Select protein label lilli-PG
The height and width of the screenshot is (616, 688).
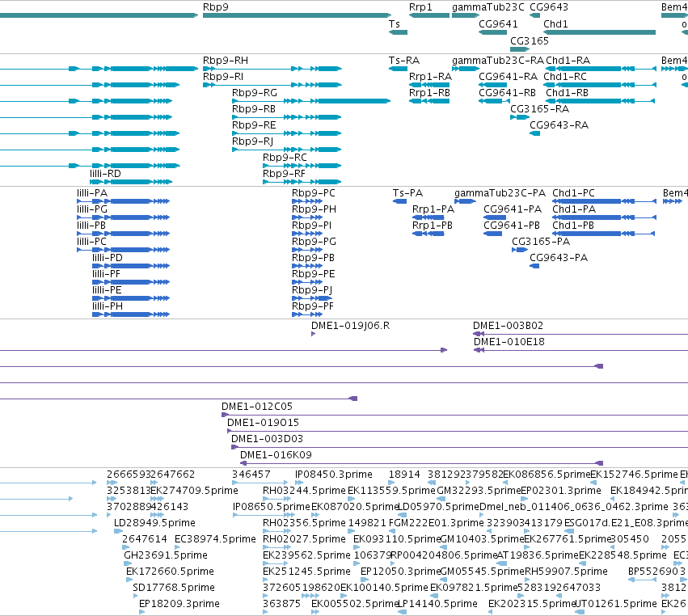(92, 209)
